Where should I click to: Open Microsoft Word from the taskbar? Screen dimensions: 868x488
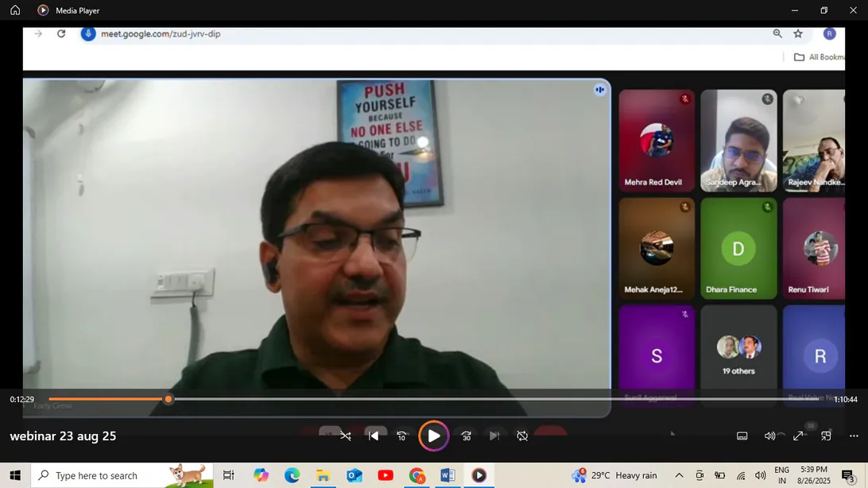click(448, 475)
